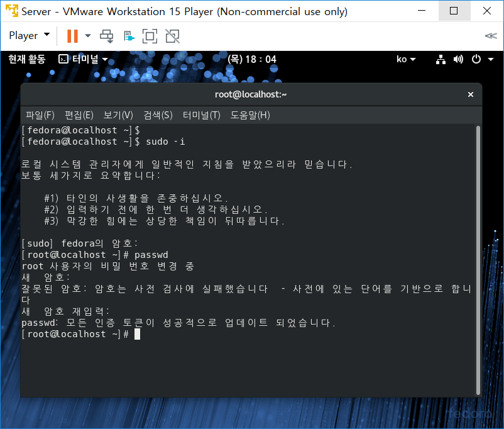Image resolution: width=504 pixels, height=429 pixels.
Task: Open the Player menu in VMware
Action: [29, 35]
